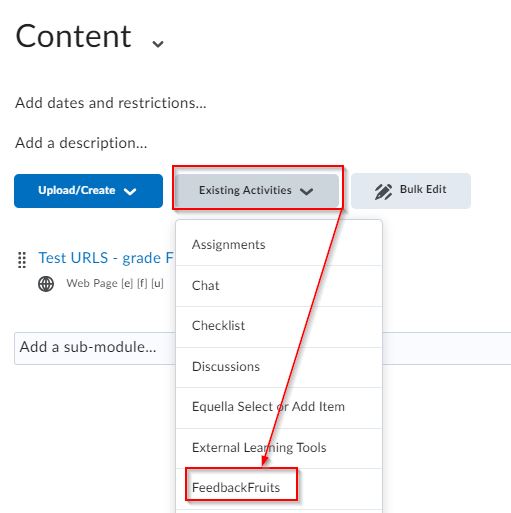Open the Content title dropdown arrow
Screen dimensions: 511x513
(x=158, y=43)
